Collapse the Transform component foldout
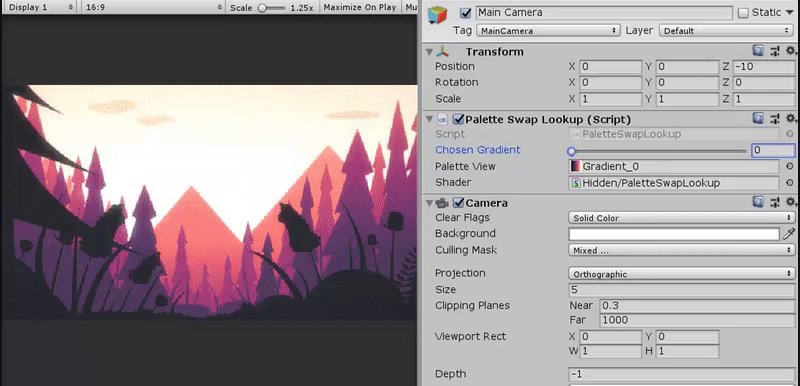 click(x=429, y=52)
